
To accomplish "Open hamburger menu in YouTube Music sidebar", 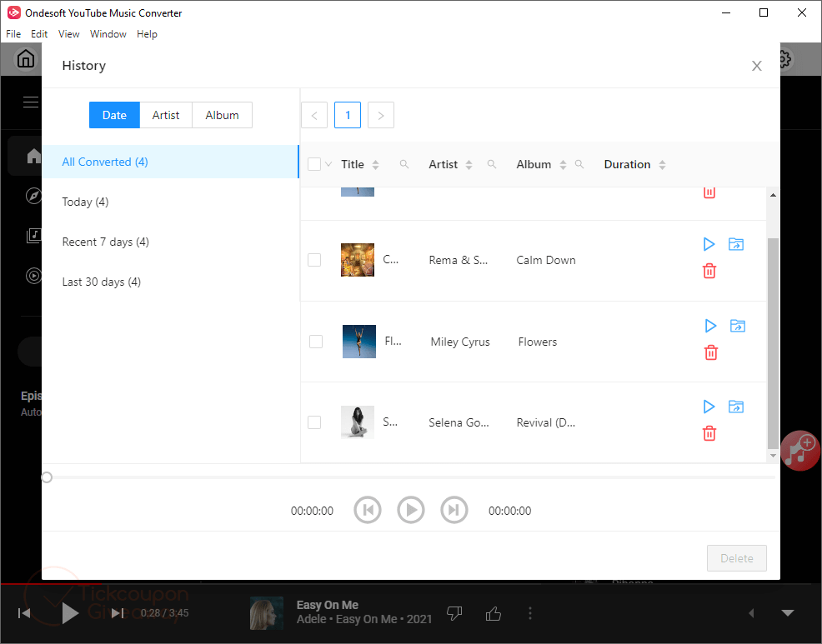I will pos(32,102).
